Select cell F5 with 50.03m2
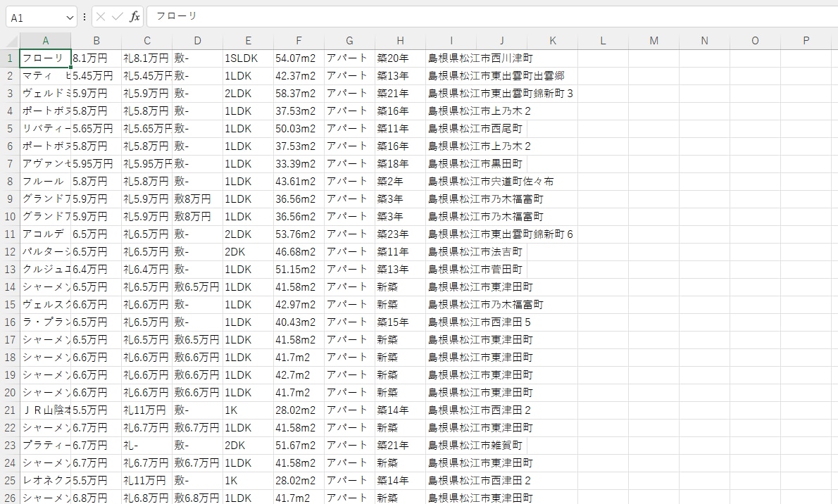Viewport: 838px width, 504px height. pos(299,128)
